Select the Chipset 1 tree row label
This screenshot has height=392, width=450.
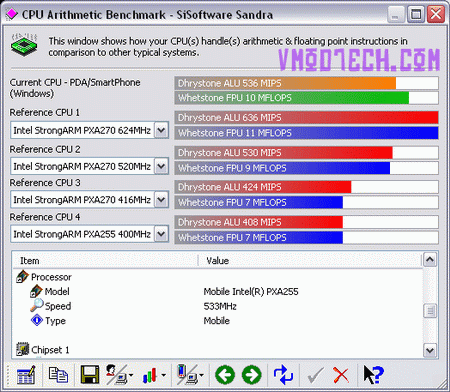[50, 350]
